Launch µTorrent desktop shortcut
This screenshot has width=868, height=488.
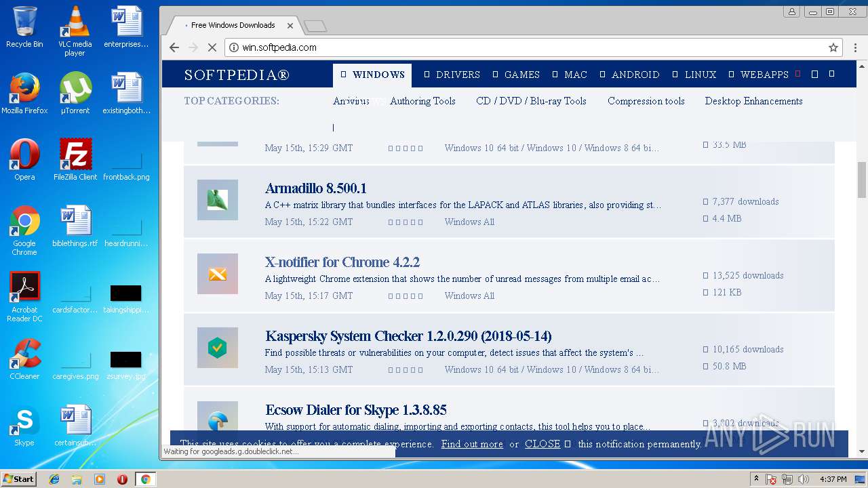(x=75, y=94)
